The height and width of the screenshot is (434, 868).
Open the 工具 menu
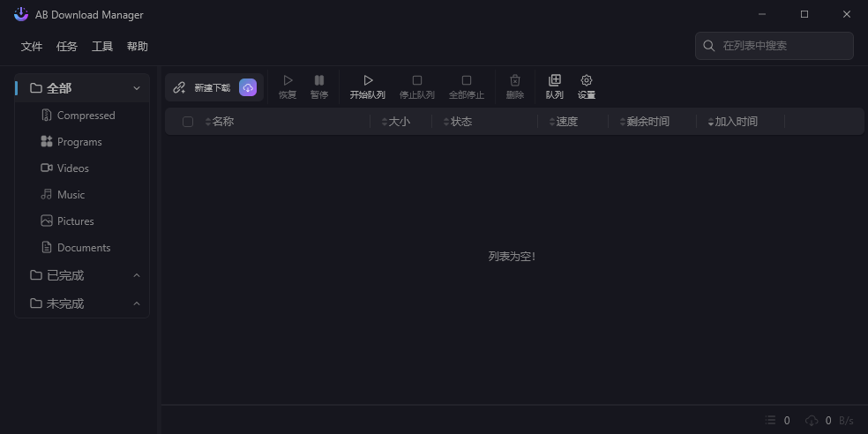point(102,47)
